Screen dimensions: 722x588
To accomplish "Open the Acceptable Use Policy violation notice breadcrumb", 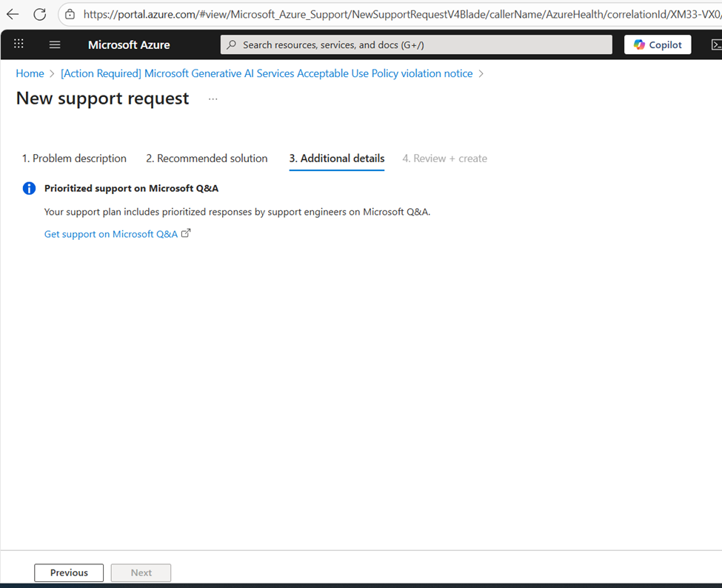I will pos(267,73).
